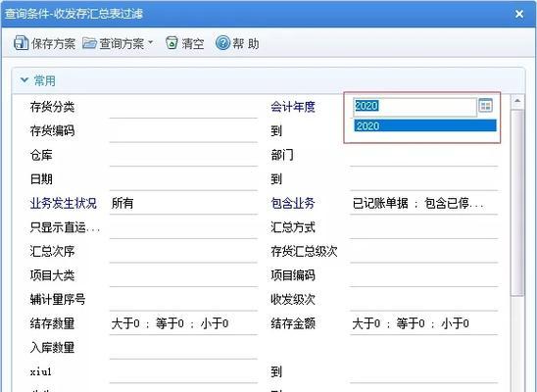Open the 查询方案 folder icon
This screenshot has width=537, height=392.
pyautogui.click(x=90, y=43)
